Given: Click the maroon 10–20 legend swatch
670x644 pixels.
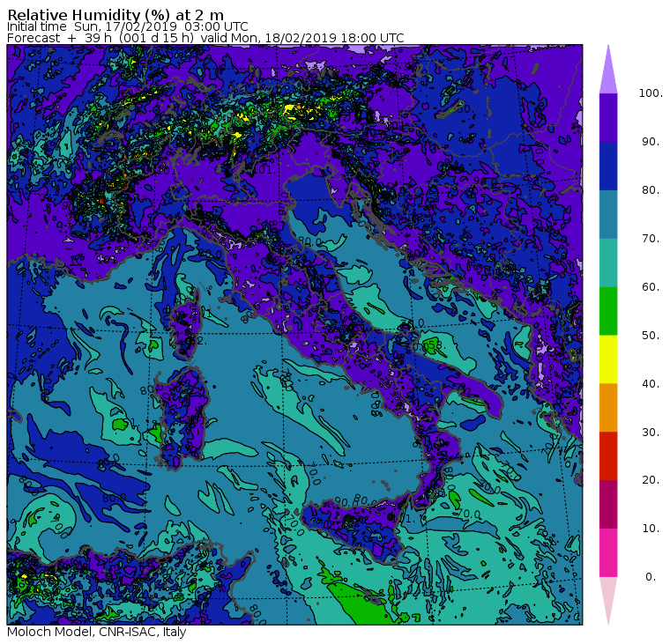Looking at the screenshot, I should [608, 504].
